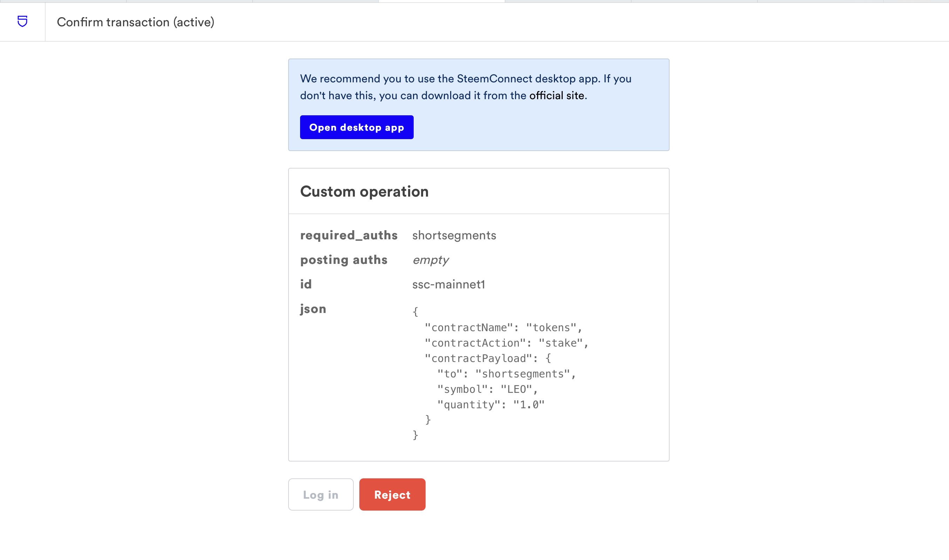Select the empty posting auths value
The width and height of the screenshot is (949, 560).
[x=431, y=260]
